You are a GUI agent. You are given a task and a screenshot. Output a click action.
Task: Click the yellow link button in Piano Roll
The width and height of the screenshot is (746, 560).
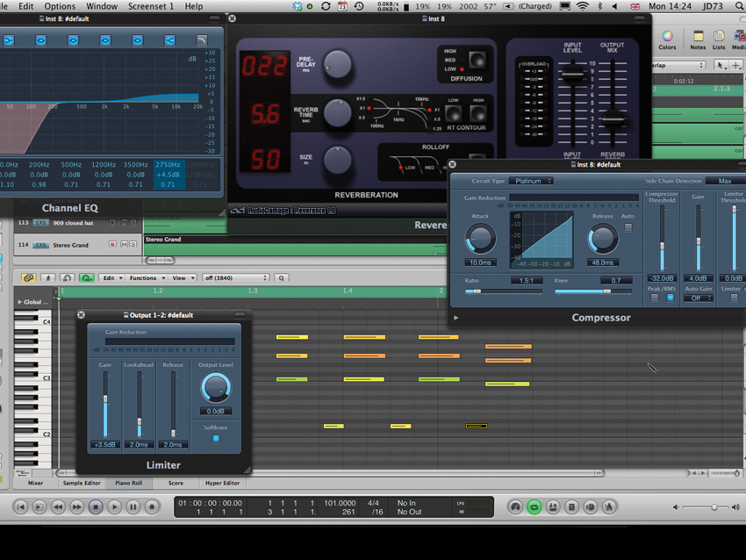click(x=29, y=278)
